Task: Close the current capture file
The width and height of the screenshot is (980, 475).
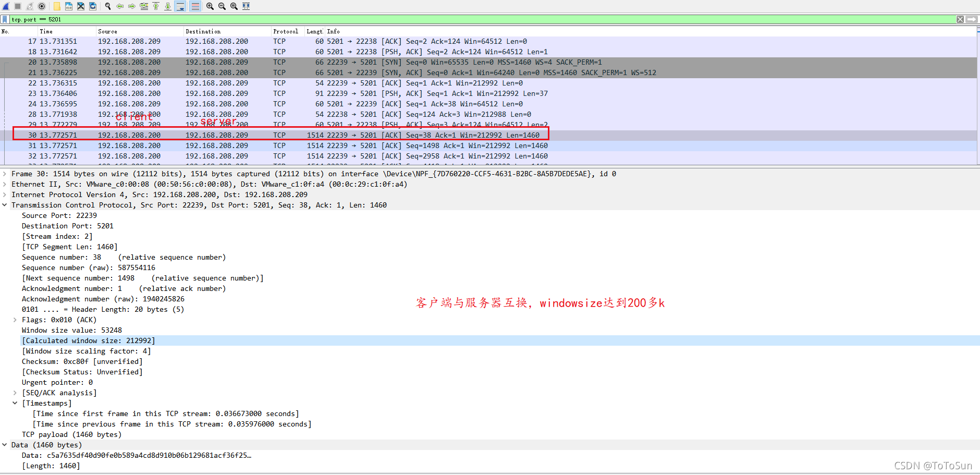Action: [81, 6]
